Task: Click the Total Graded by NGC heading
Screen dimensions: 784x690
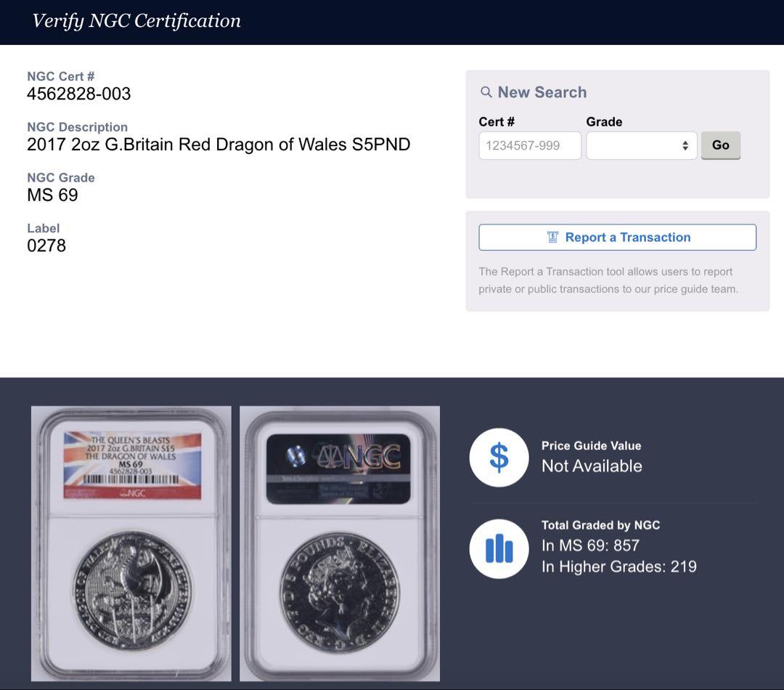Action: (x=600, y=525)
